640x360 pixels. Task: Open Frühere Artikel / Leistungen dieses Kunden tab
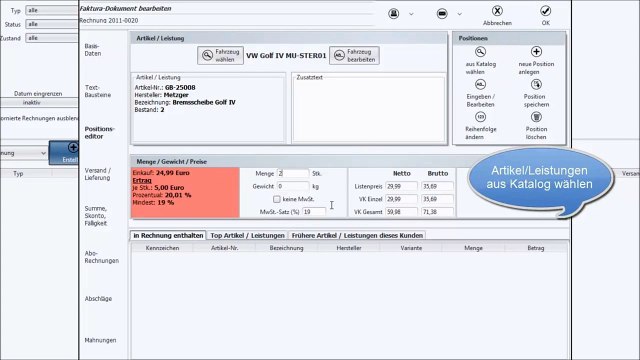(x=357, y=236)
